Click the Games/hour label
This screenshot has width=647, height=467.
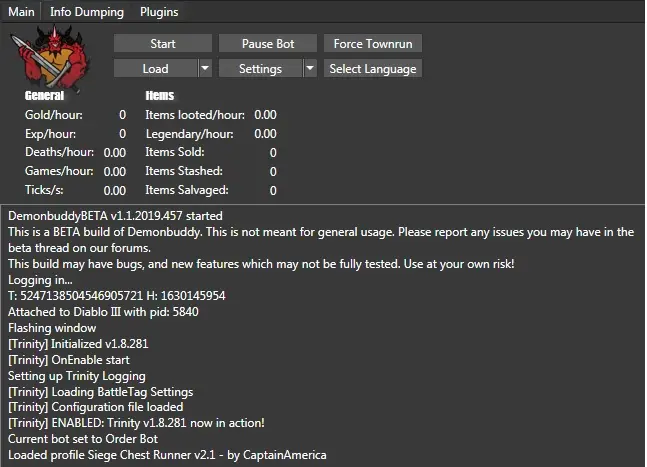click(59, 171)
